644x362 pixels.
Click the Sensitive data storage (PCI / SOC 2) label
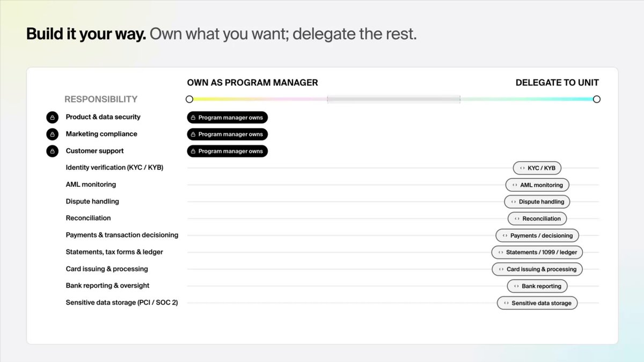coord(122,303)
